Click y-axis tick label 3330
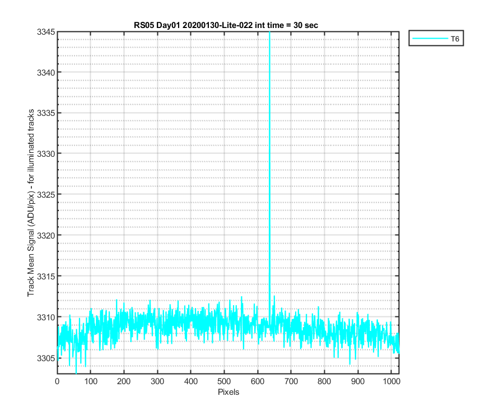This screenshot has width=504, height=420. 46,154
